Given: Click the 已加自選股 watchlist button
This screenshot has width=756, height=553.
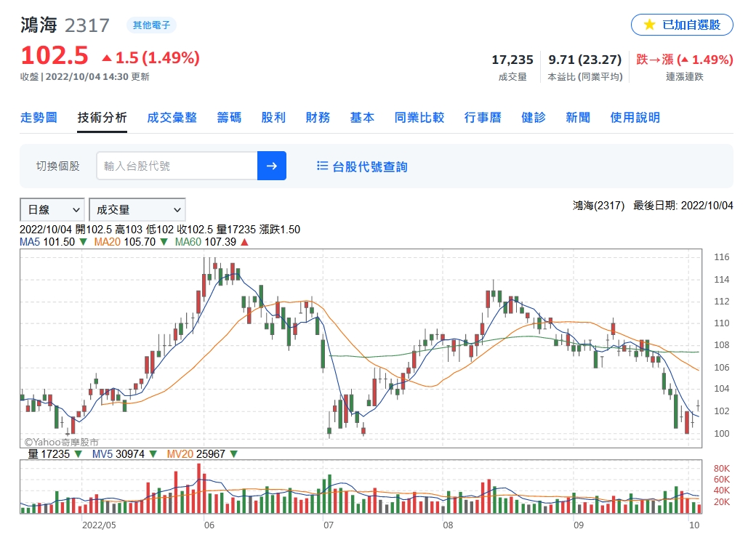Looking at the screenshot, I should (682, 25).
